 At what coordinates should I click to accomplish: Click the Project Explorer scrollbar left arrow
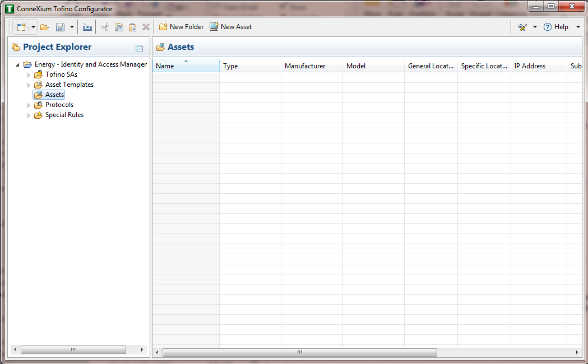(15, 349)
